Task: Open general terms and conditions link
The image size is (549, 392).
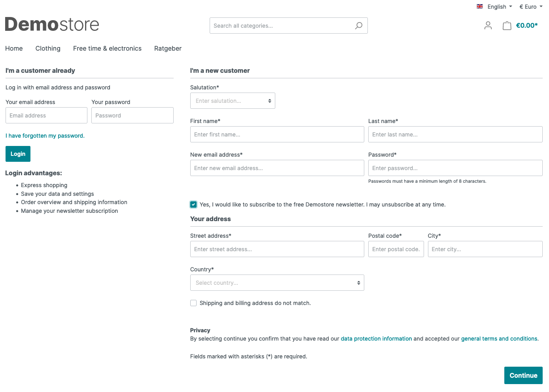Action: point(499,339)
